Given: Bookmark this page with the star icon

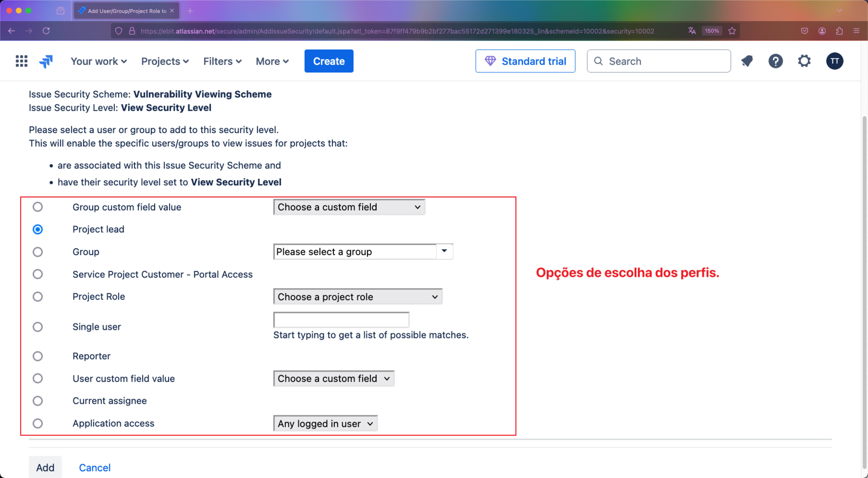Looking at the screenshot, I should (x=732, y=31).
